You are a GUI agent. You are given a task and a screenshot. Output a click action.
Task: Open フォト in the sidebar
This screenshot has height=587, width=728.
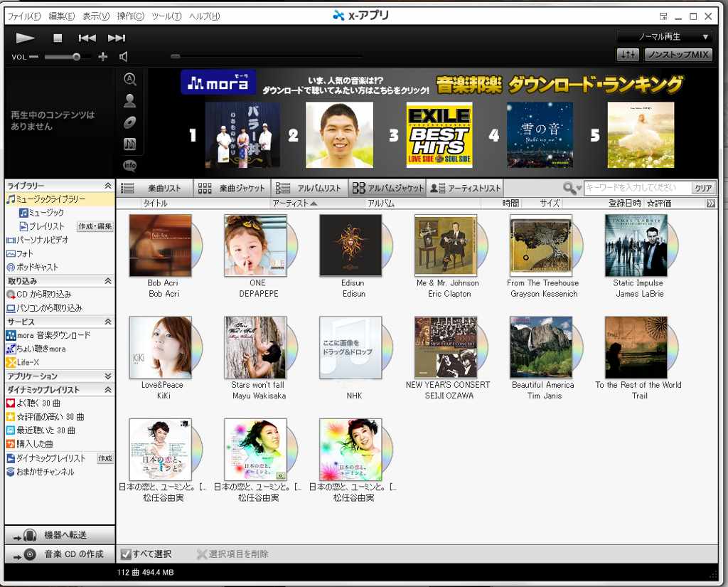[19, 254]
